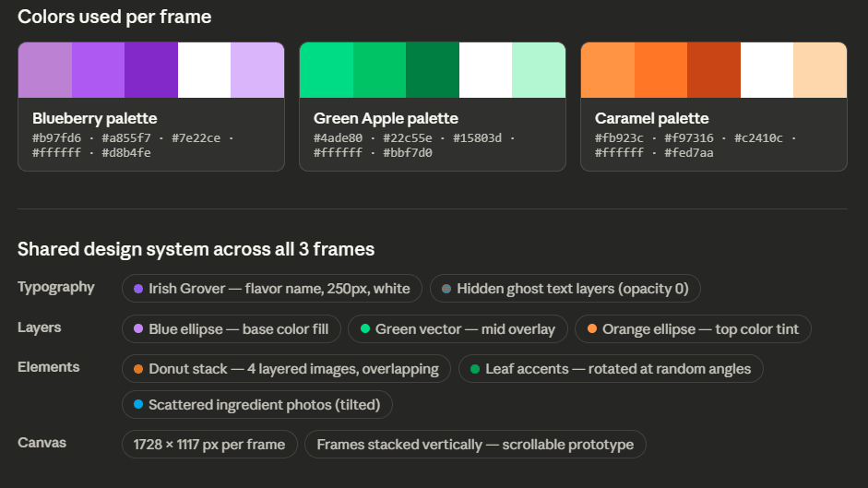The width and height of the screenshot is (868, 488).
Task: Pick the dark burnt-orange Caramel swatch
Action: [x=714, y=70]
